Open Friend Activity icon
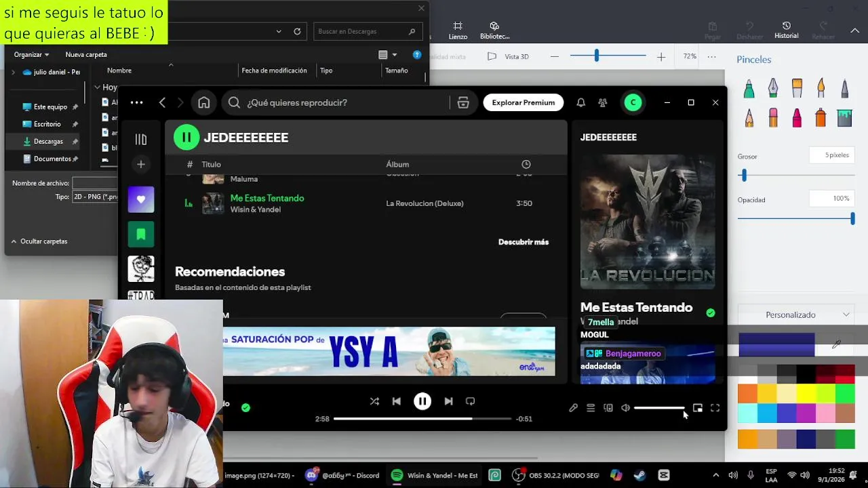The height and width of the screenshot is (488, 868). (x=603, y=102)
